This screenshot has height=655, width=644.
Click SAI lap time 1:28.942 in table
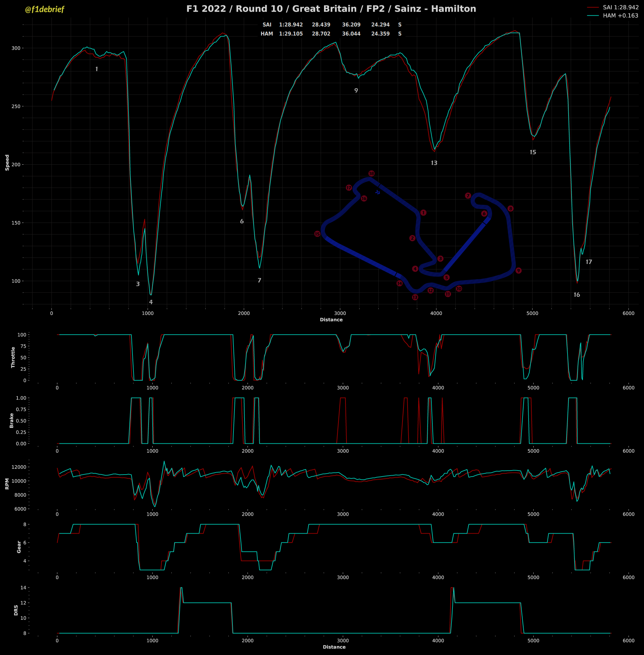click(x=290, y=25)
